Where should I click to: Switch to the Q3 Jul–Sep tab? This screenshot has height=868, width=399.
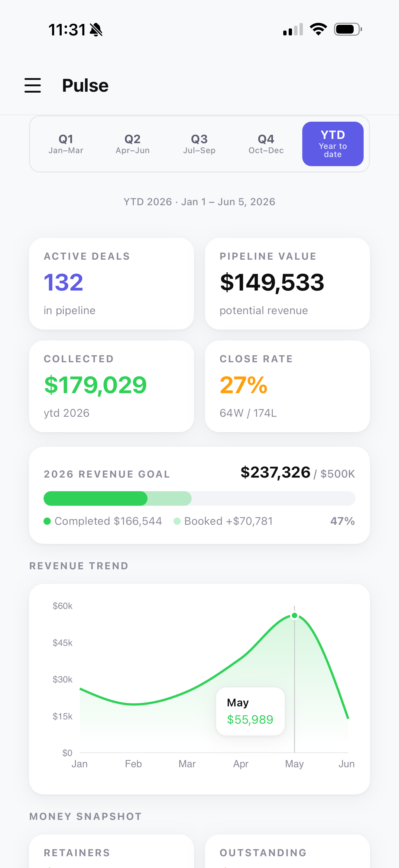(199, 144)
